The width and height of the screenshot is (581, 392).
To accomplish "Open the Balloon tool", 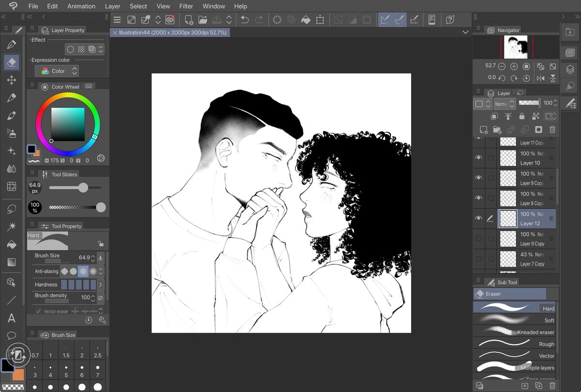I will (11, 335).
